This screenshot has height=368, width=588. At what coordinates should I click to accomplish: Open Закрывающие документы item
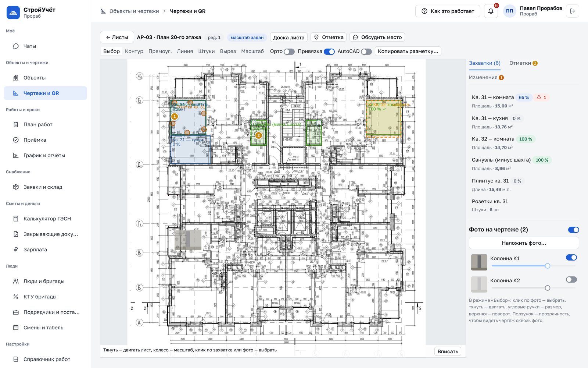tap(45, 234)
